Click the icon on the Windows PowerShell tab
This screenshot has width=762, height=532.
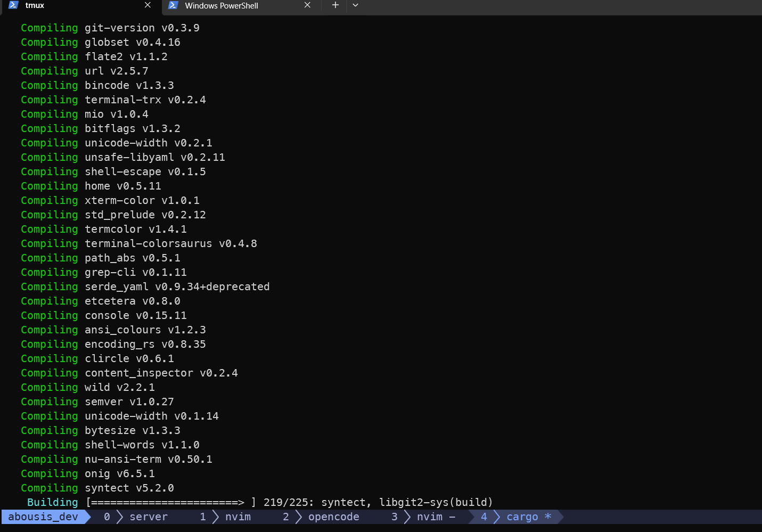pos(173,5)
